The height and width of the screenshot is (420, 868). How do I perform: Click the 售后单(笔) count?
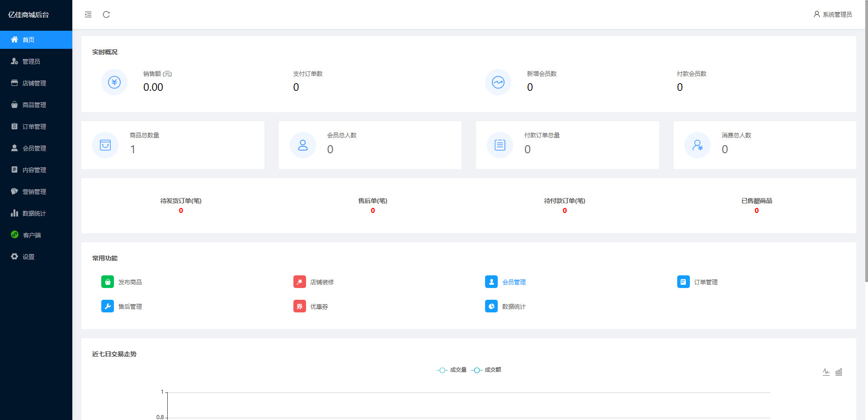373,211
